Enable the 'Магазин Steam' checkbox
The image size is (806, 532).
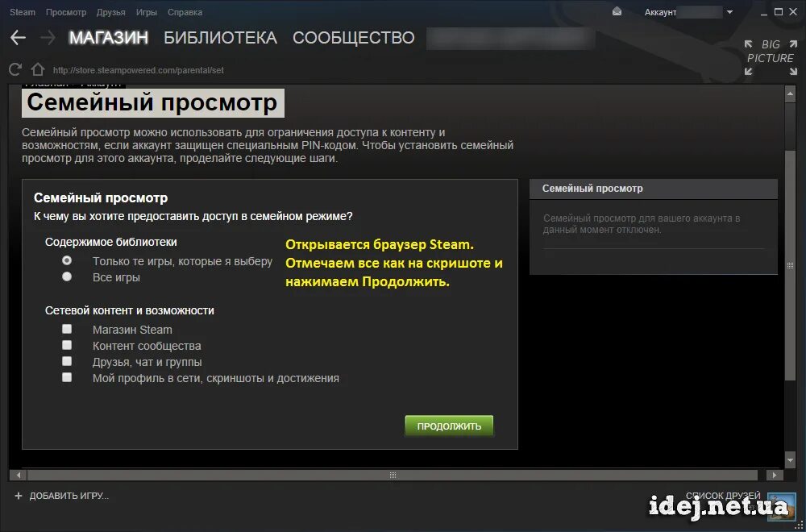[x=67, y=329]
